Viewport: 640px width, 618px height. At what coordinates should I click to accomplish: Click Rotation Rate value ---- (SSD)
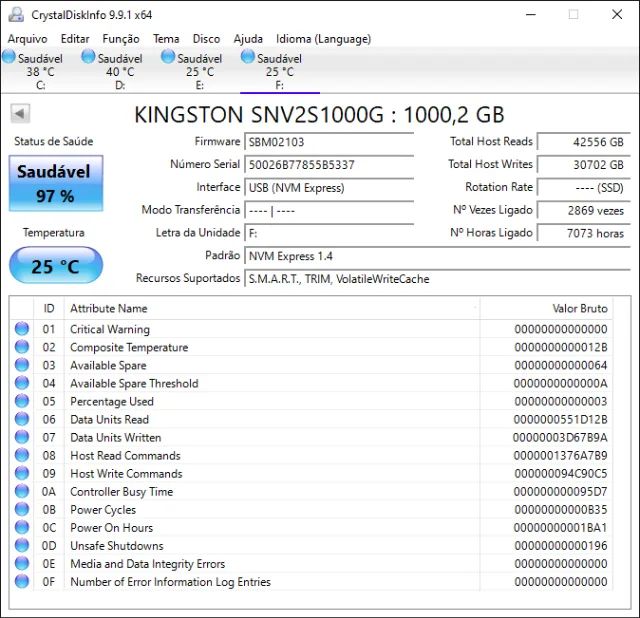584,188
